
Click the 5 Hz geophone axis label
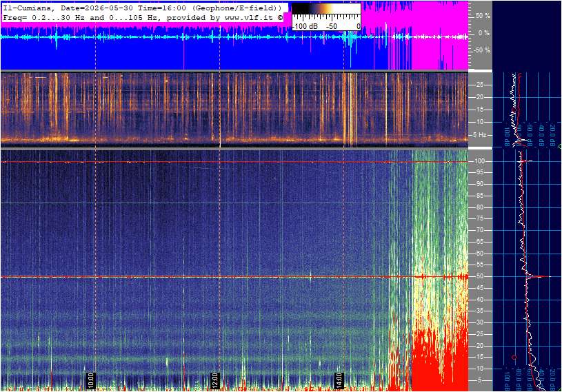(x=479, y=135)
